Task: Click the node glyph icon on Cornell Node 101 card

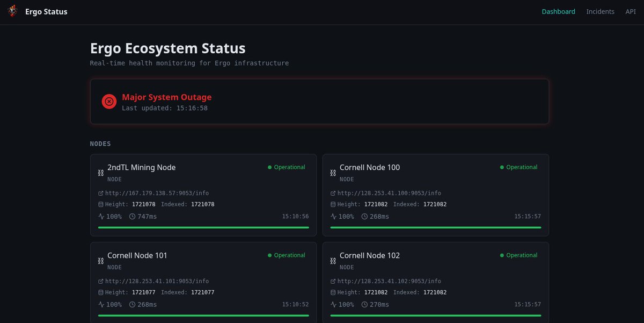Action: (x=100, y=261)
